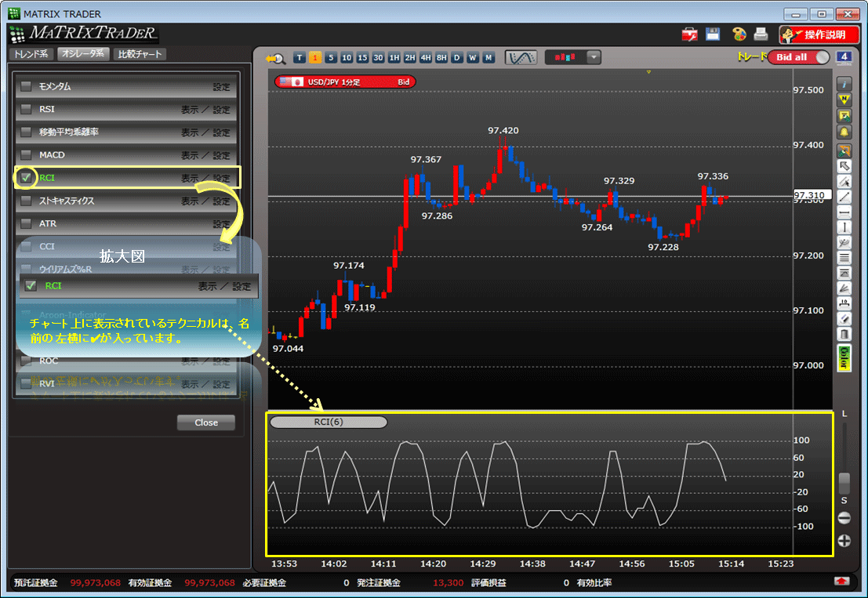
Task: Click the Close button in indicator panel
Action: coord(206,422)
